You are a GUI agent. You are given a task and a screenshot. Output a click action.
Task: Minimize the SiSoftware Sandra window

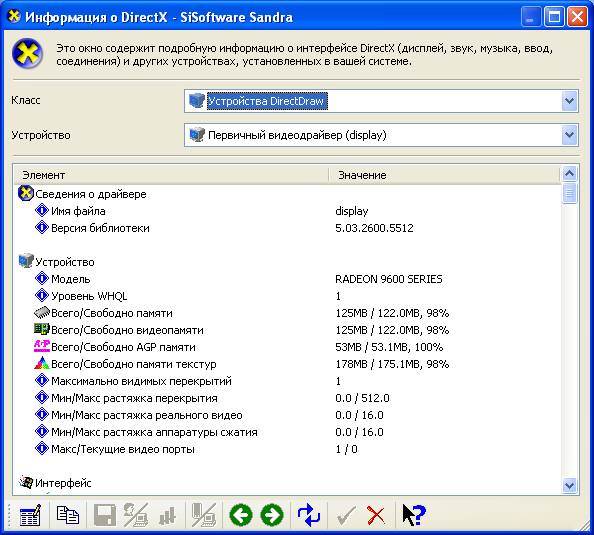[530, 17]
